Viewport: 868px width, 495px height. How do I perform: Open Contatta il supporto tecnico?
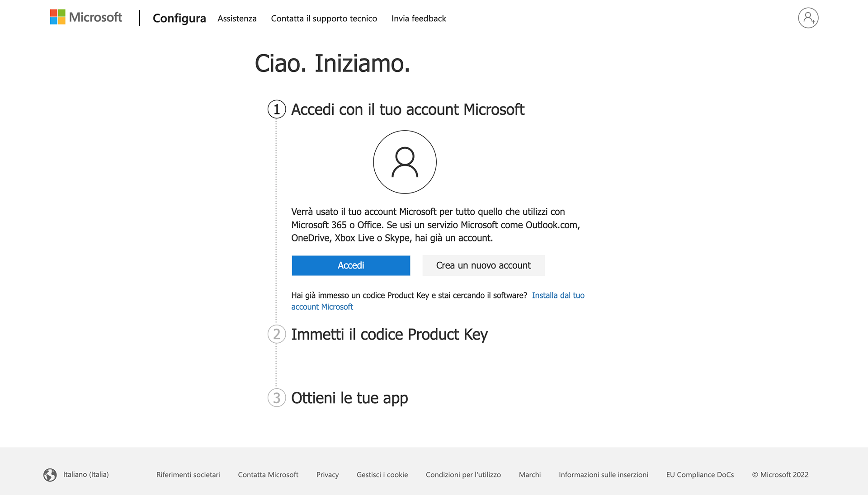point(324,19)
